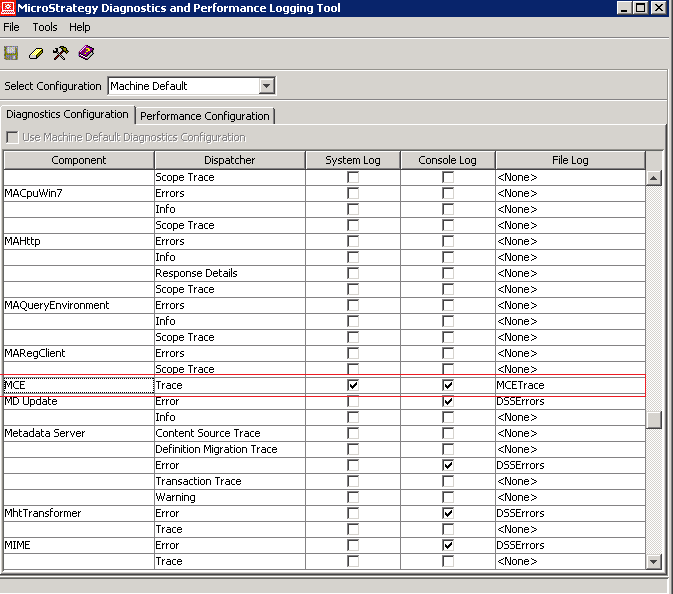Image resolution: width=673 pixels, height=594 pixels.
Task: Open File Log cell showing MCETrace
Action: pos(570,385)
